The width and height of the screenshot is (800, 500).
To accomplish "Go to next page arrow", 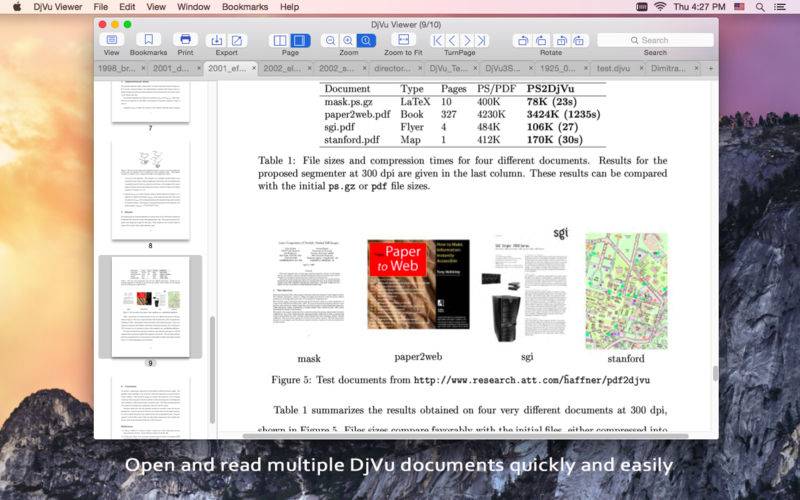I will pyautogui.click(x=466, y=40).
